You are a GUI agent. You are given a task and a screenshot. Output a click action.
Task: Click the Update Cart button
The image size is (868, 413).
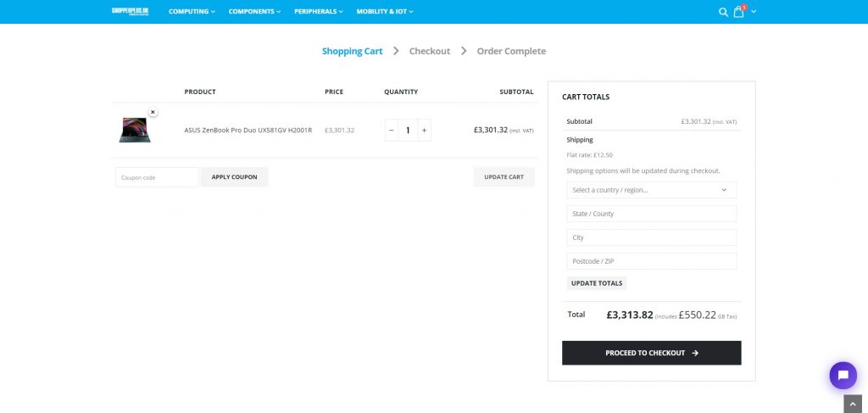coord(504,177)
